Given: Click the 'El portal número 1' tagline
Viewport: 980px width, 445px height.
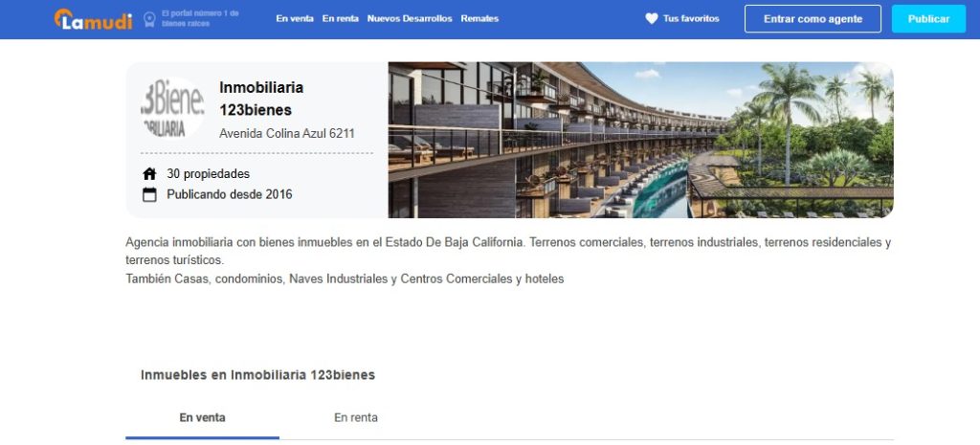Looking at the screenshot, I should [x=200, y=19].
